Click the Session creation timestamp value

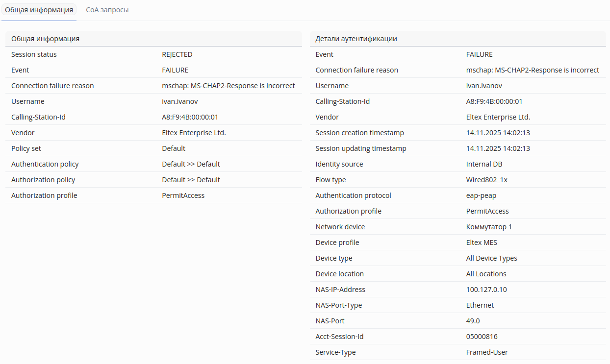pyautogui.click(x=498, y=133)
